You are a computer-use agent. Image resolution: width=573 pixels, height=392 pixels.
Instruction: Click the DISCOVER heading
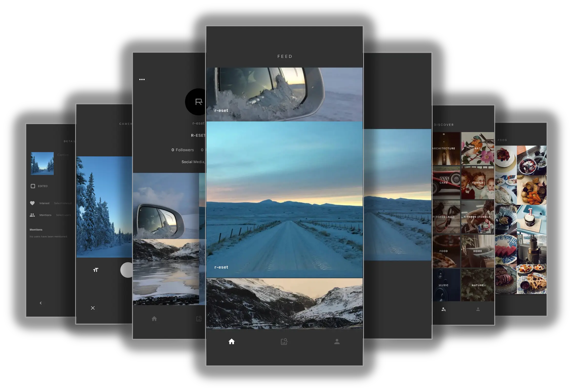444,125
